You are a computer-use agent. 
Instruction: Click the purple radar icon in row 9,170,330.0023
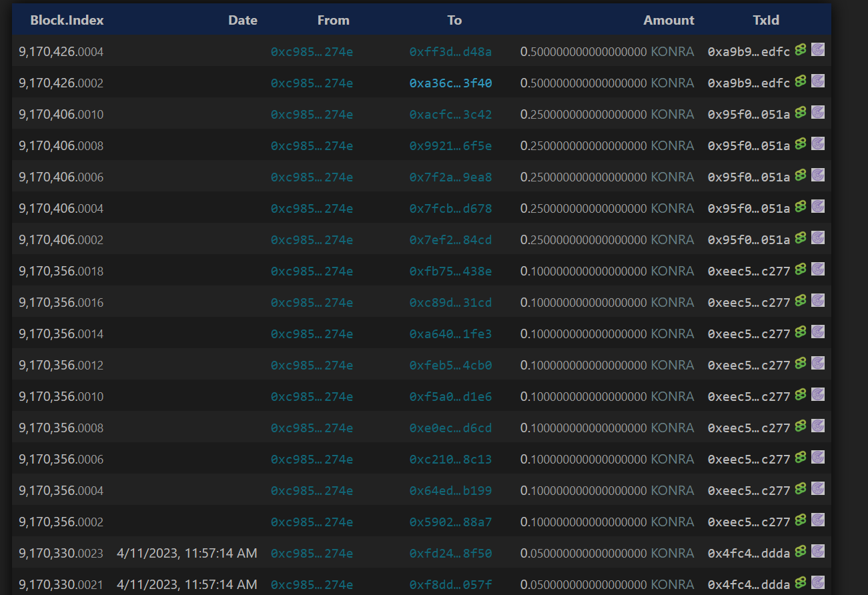[818, 551]
